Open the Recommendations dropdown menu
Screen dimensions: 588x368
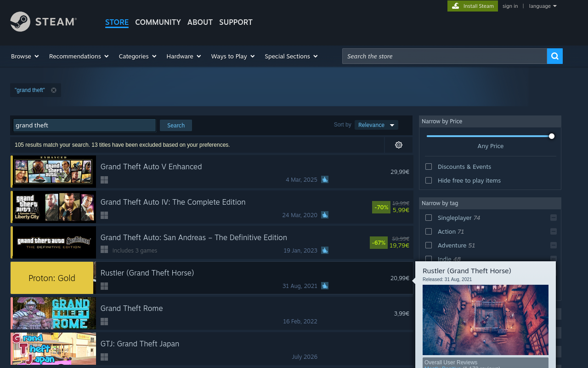pyautogui.click(x=79, y=56)
